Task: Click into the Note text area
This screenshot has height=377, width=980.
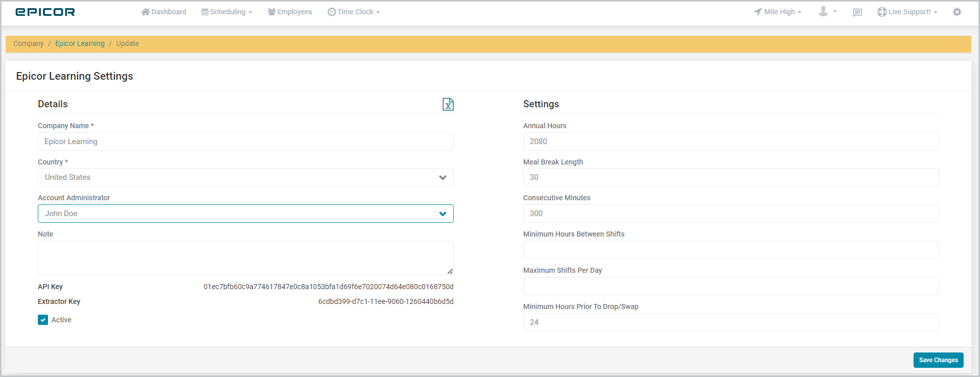Action: [x=246, y=258]
